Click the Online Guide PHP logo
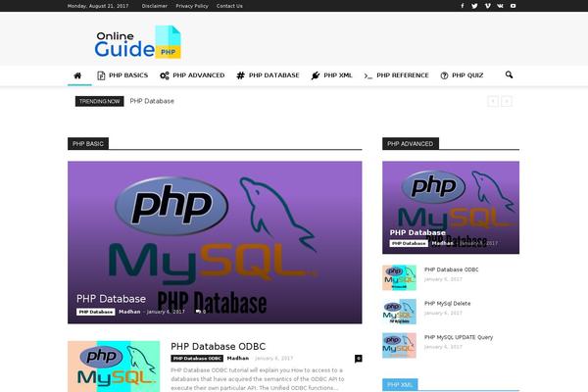Viewport: 588px width, 392px height. [x=137, y=42]
